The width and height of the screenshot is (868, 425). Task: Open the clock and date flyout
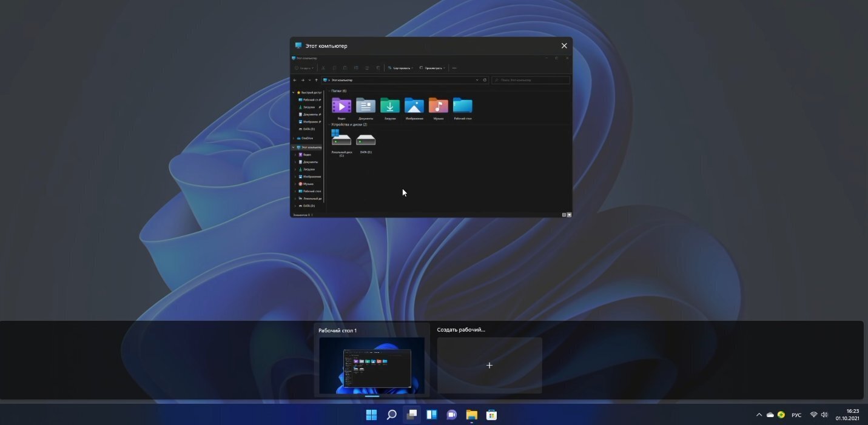point(847,415)
